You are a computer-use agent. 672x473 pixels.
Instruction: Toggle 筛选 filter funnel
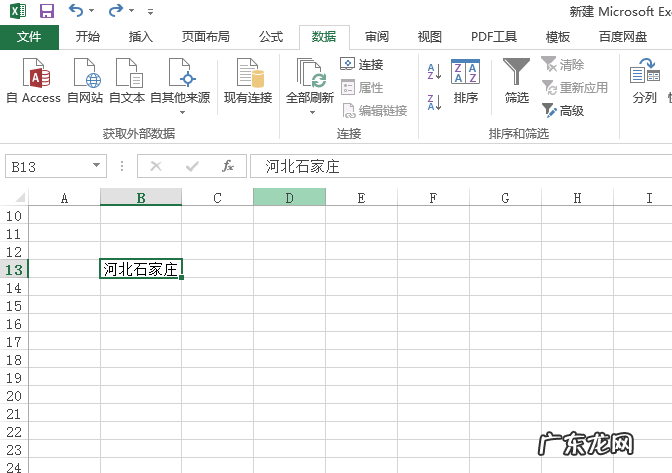coord(516,81)
